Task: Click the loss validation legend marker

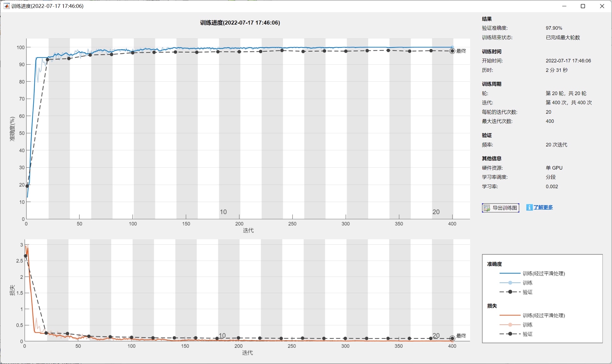Action: (510, 334)
